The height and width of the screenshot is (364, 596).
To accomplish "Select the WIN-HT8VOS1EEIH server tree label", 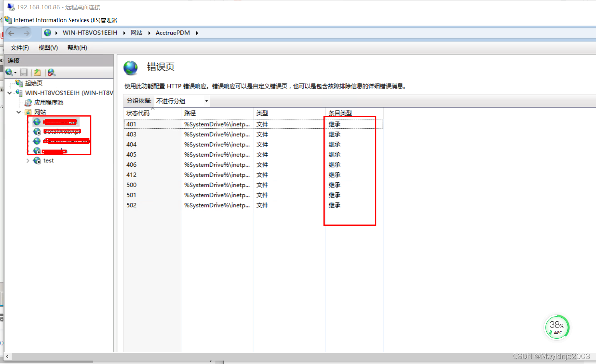I will point(69,93).
